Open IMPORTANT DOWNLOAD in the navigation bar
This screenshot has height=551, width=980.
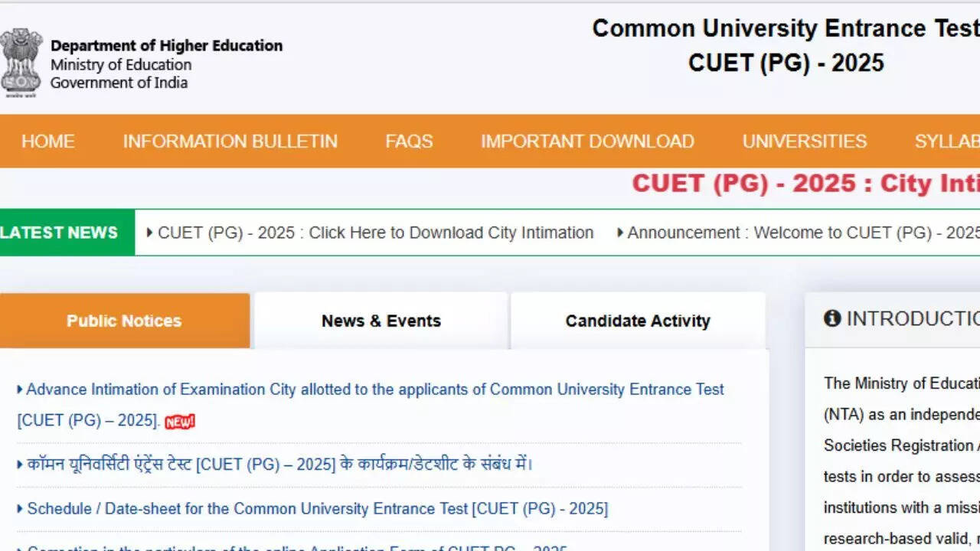click(x=587, y=142)
